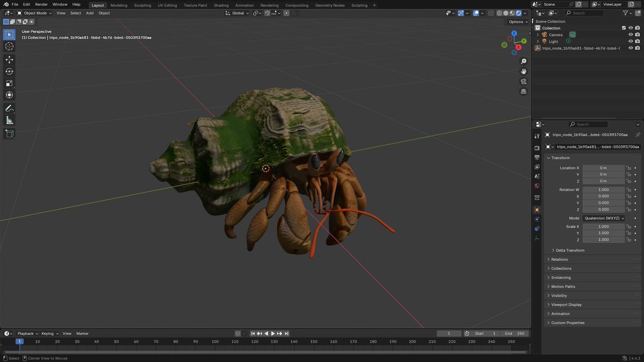This screenshot has height=362, width=644.
Task: Click the timeline Marker menu
Action: click(x=82, y=334)
